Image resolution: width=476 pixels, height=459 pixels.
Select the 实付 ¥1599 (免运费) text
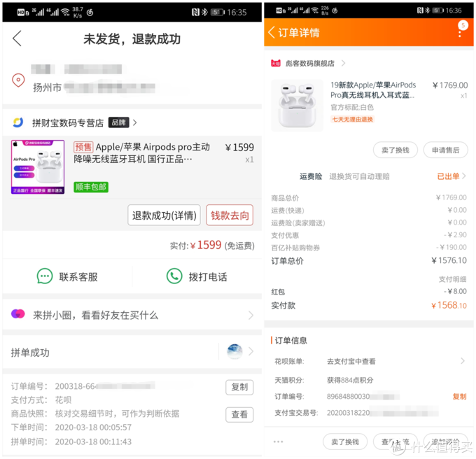[212, 245]
